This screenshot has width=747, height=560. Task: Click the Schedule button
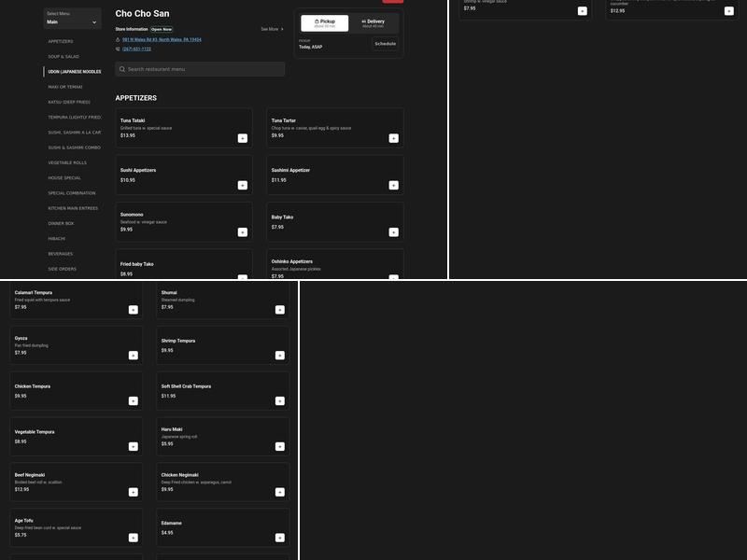tap(385, 44)
